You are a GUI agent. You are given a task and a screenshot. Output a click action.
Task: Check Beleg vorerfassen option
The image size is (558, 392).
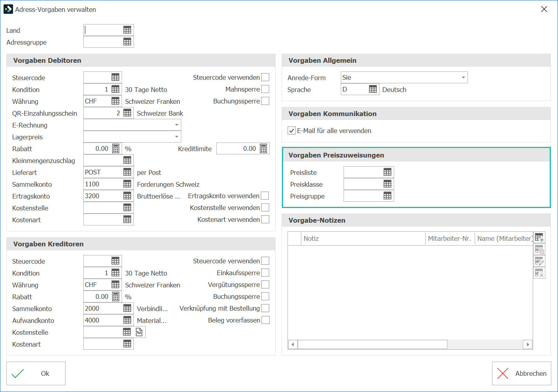266,320
